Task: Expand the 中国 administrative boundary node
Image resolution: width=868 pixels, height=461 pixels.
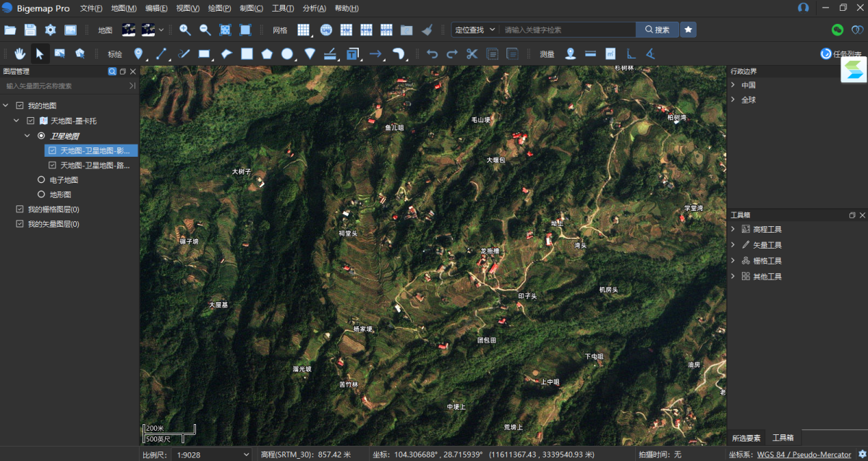Action: (733, 85)
